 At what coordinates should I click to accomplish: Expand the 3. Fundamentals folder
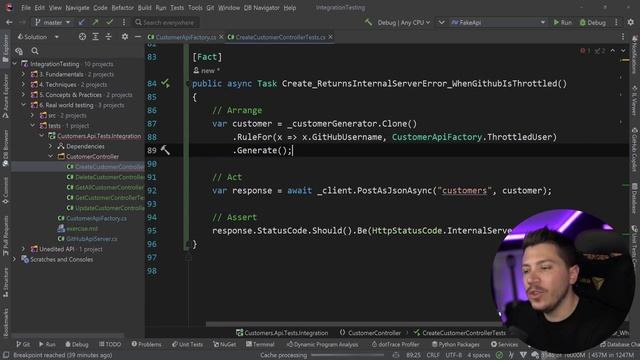point(23,74)
